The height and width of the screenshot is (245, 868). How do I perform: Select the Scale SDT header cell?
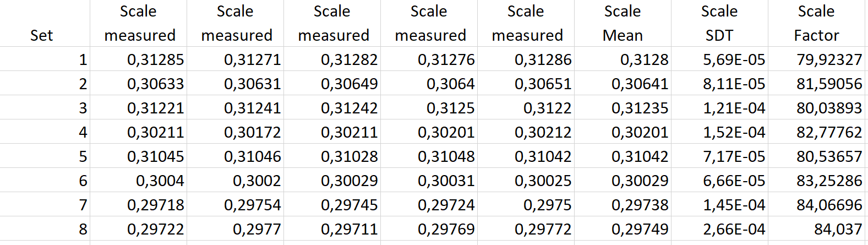pos(719,23)
